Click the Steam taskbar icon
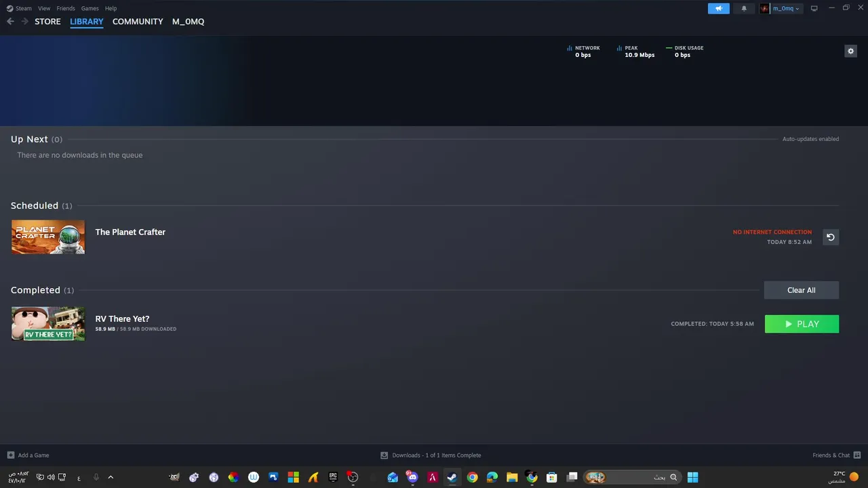 coord(452,477)
